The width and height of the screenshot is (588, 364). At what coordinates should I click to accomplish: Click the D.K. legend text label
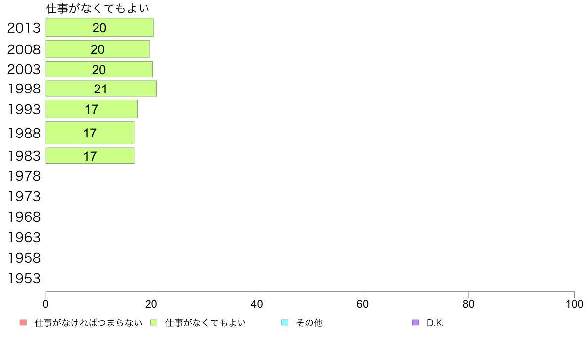tap(436, 323)
